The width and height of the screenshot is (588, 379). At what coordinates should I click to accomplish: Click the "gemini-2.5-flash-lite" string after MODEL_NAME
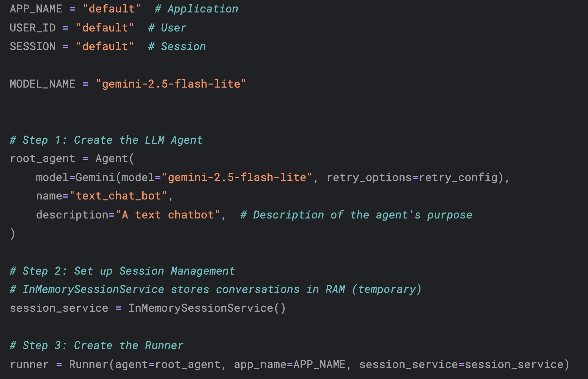click(x=171, y=84)
